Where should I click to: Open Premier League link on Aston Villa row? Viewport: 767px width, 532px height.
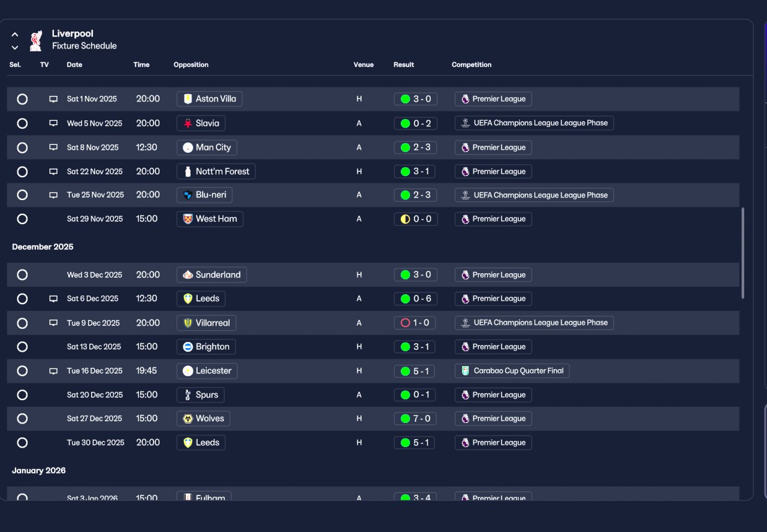click(493, 99)
